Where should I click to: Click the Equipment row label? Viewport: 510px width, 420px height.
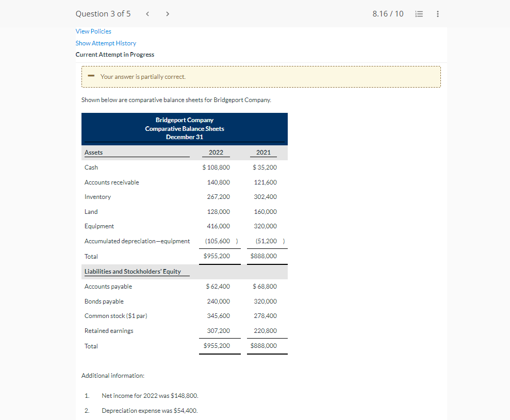coord(99,226)
